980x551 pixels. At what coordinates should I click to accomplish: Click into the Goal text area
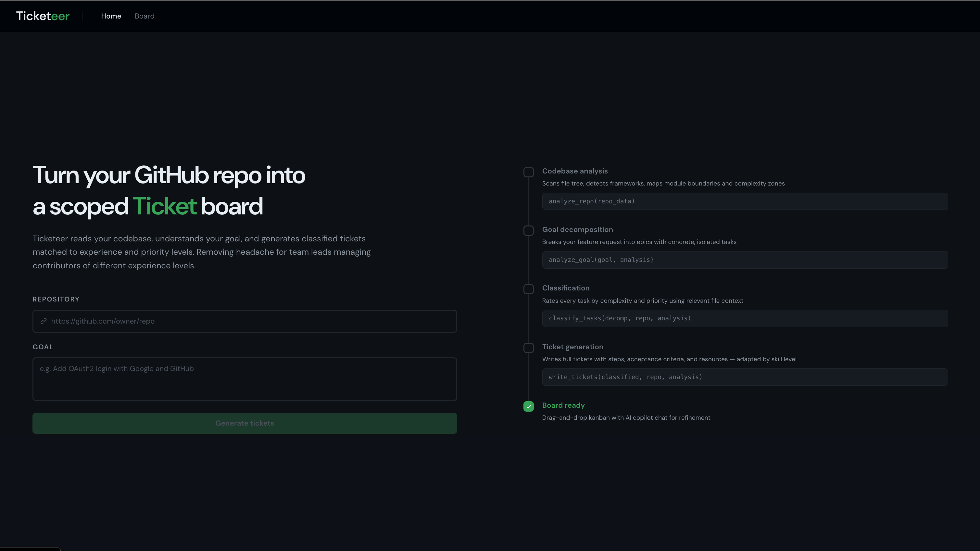pos(244,379)
